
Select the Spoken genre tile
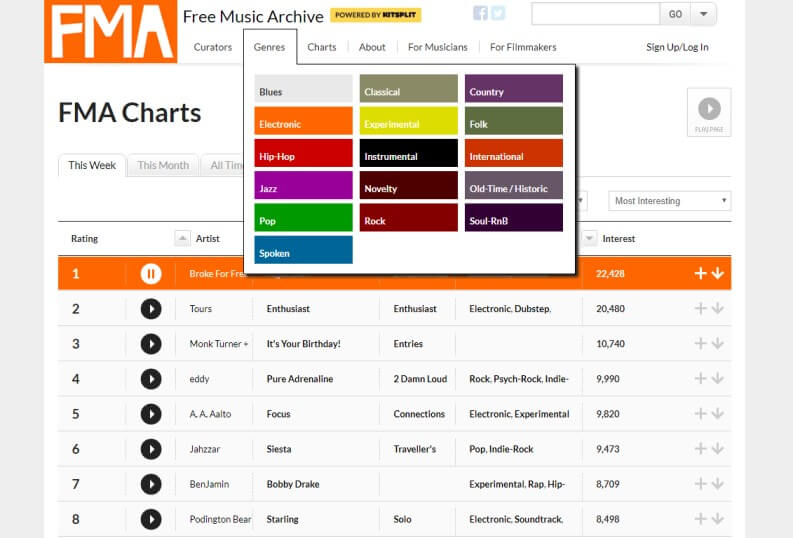pos(303,250)
